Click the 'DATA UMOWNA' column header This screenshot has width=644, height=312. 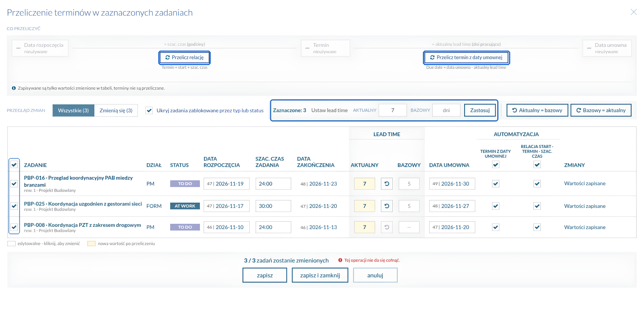tap(449, 165)
